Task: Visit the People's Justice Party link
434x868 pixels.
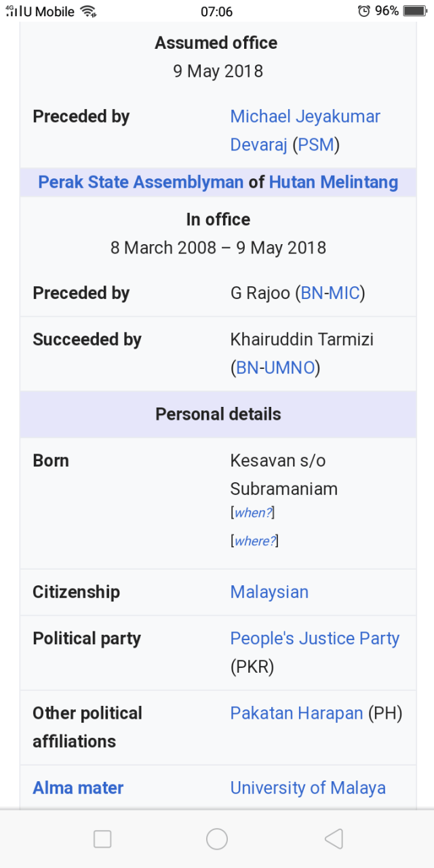Action: click(x=315, y=639)
